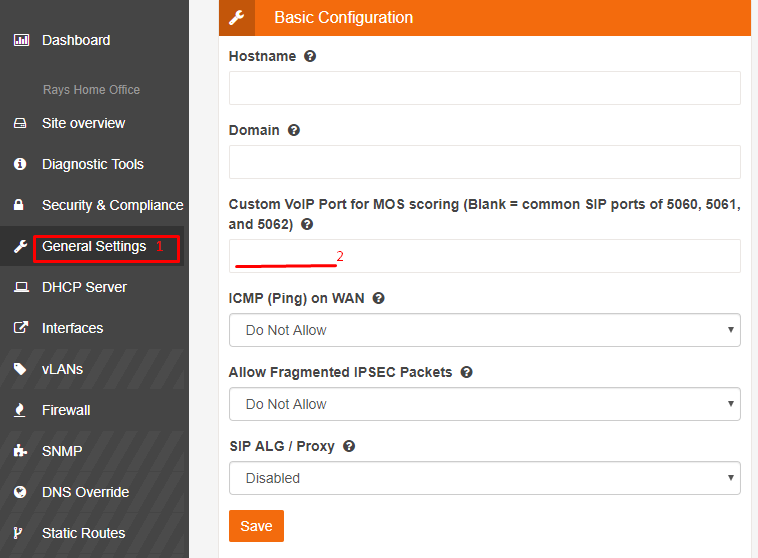The image size is (758, 558).
Task: Expand Allow Fragmented IPSEC Packets dropdown
Action: [485, 404]
